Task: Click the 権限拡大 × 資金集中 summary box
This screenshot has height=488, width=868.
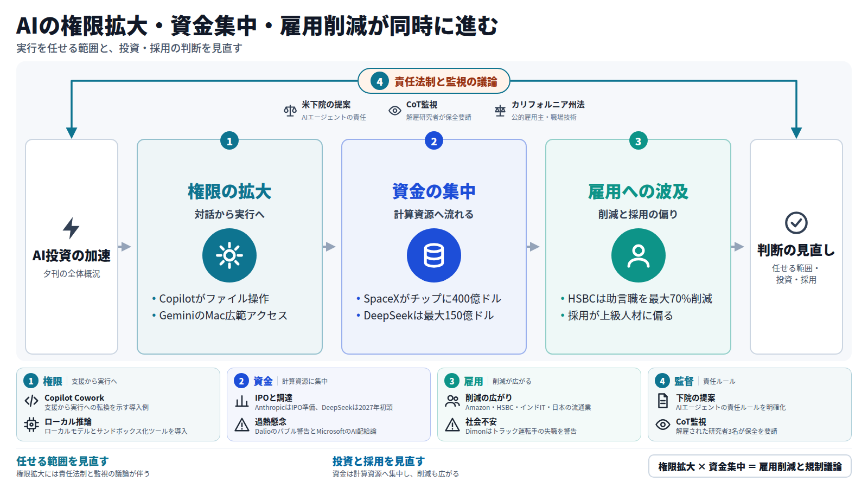Action: point(750,466)
